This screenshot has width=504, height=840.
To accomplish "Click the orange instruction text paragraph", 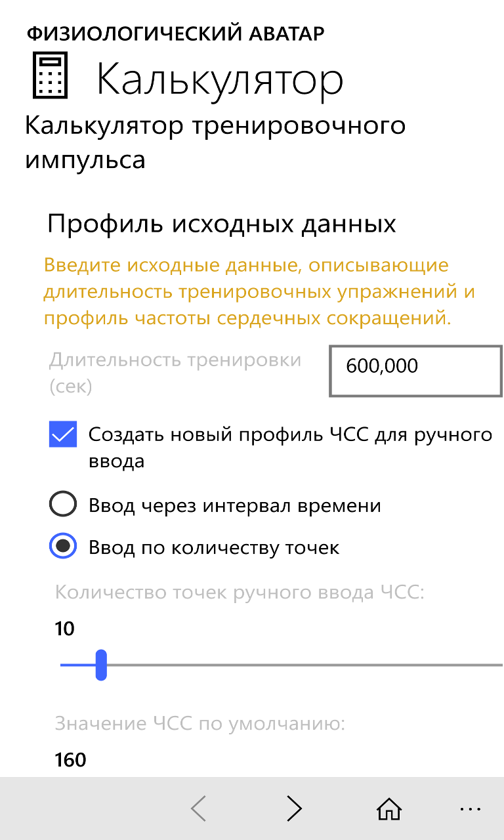I will pyautogui.click(x=259, y=292).
